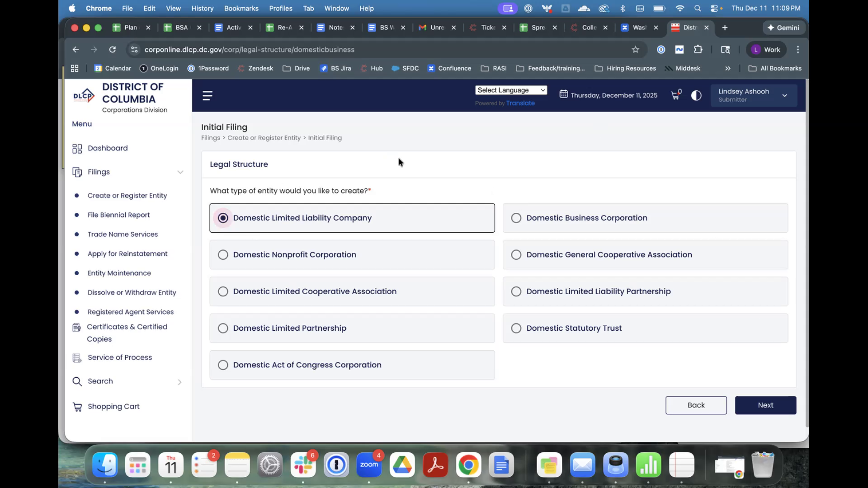Screen dimensions: 868x488
Task: Choose Domestic Statutory Trust radio button
Action: point(516,328)
